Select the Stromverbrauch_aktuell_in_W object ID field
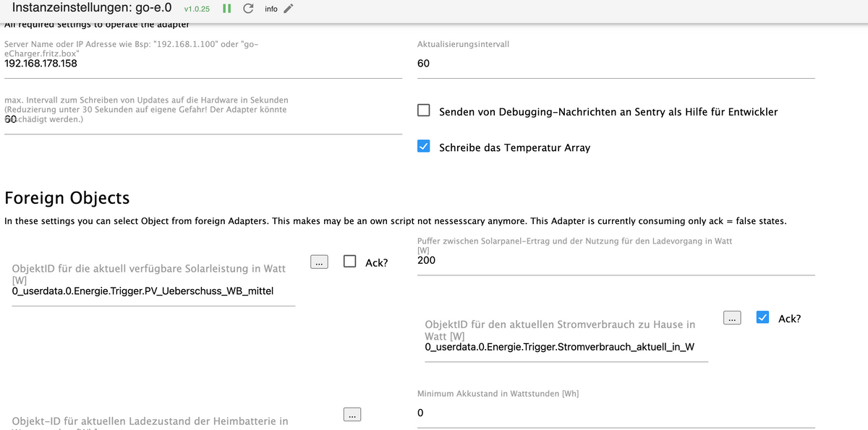This screenshot has height=430, width=868. tap(566, 347)
